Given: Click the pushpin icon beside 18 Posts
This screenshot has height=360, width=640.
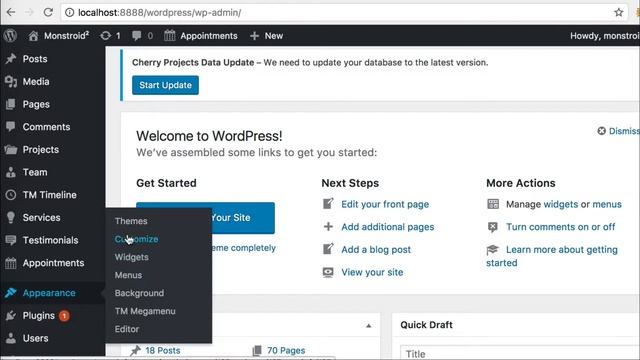Looking at the screenshot, I should 136,350.
